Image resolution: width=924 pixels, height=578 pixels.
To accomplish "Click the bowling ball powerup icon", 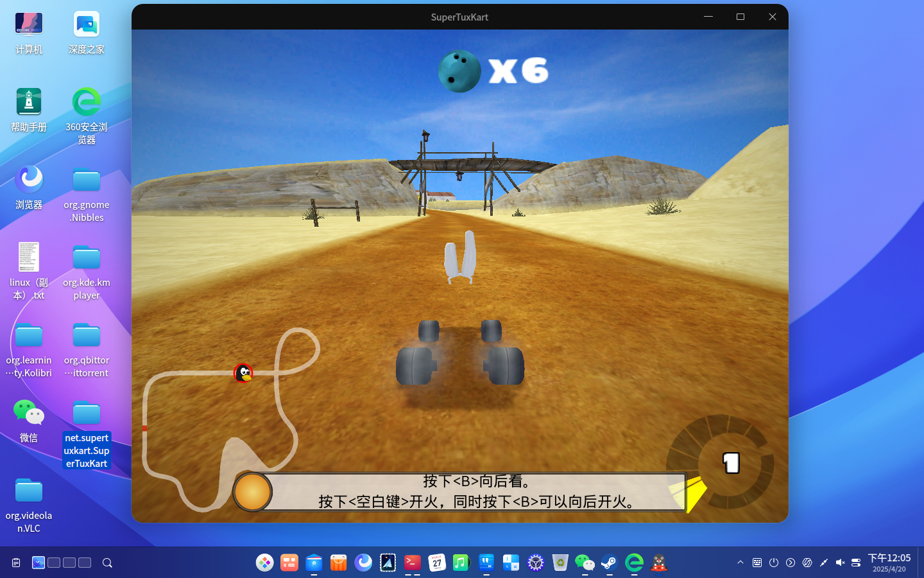I will click(x=459, y=71).
